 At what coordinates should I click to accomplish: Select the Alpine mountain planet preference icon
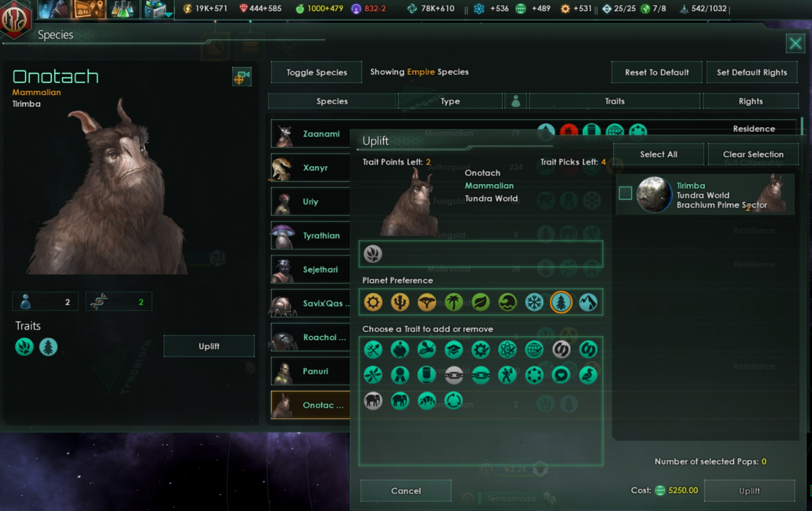click(588, 302)
